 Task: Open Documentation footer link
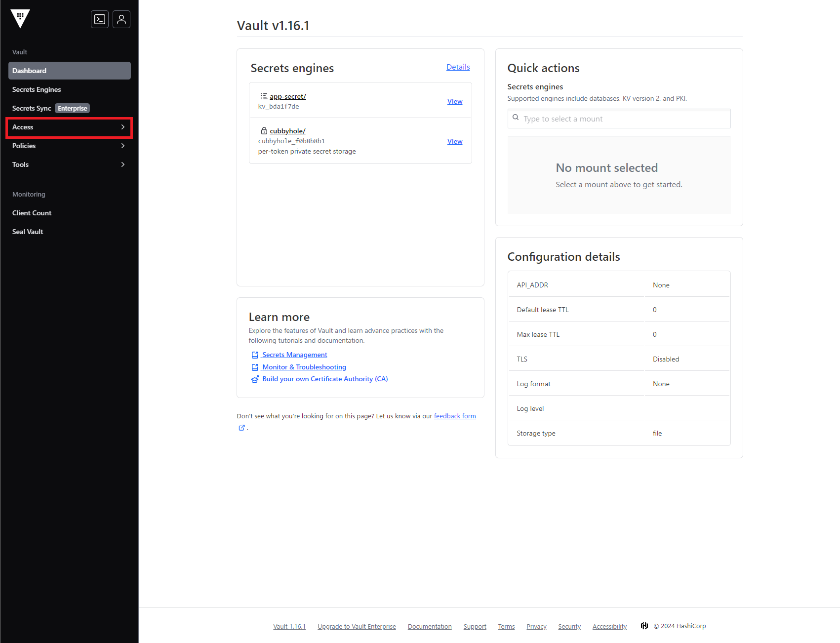click(x=430, y=626)
